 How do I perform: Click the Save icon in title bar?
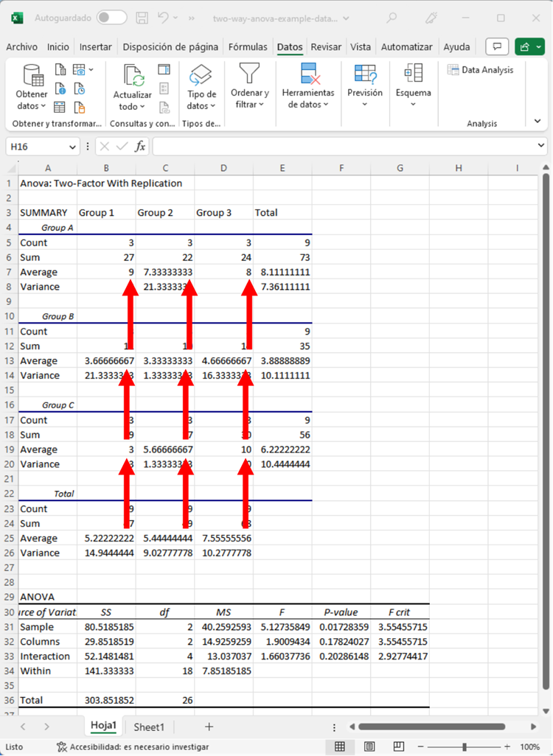(143, 17)
